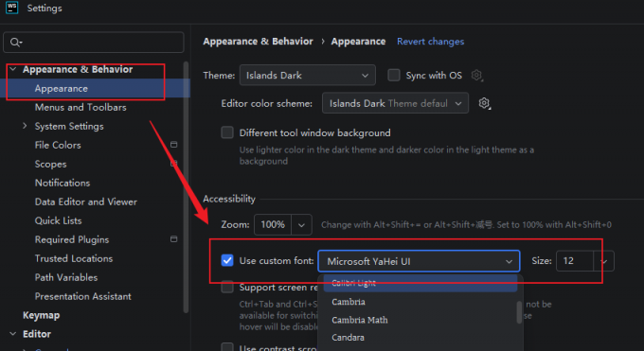Enable Sync with OS checkbox
644x351 pixels.
(x=394, y=75)
